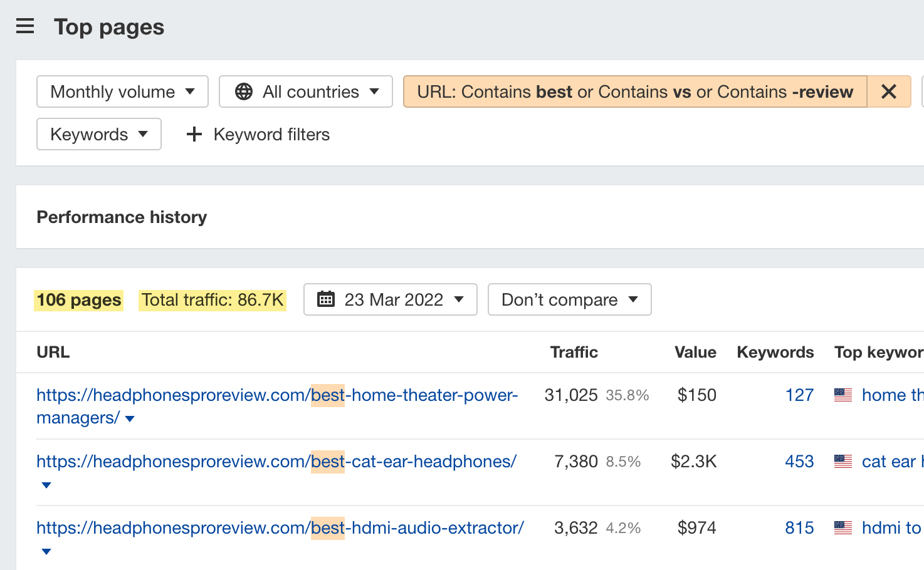Open the Keywords filter dropdown

[x=98, y=134]
